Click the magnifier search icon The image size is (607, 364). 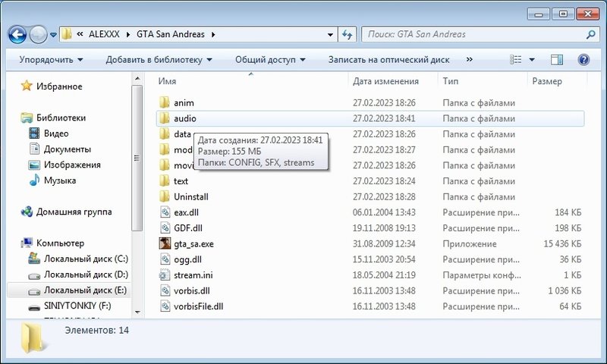pos(591,34)
